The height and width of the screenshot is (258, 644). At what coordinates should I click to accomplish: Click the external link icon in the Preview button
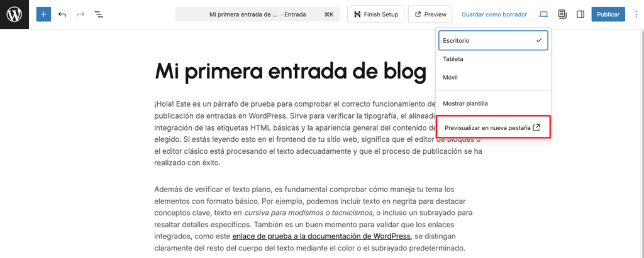click(418, 14)
